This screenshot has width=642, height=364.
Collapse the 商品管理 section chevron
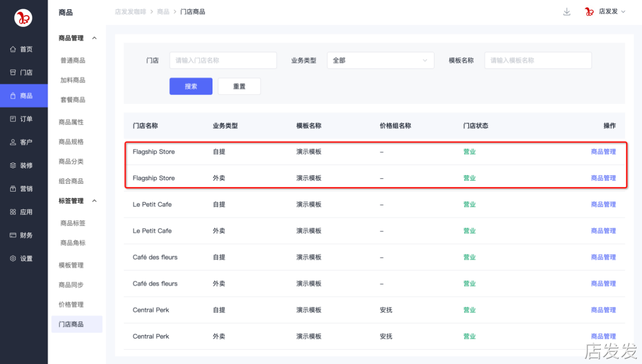(x=94, y=38)
